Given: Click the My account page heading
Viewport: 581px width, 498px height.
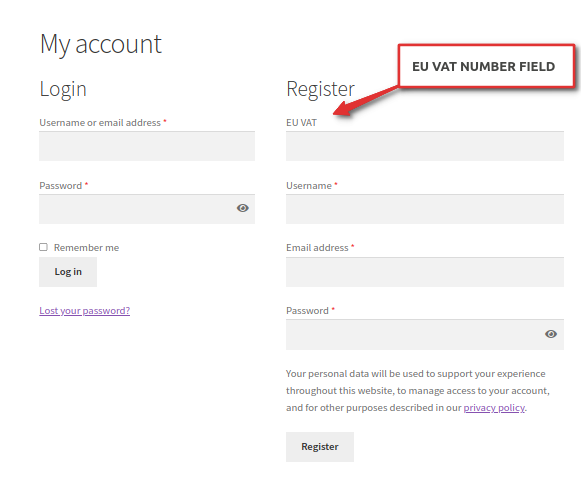Looking at the screenshot, I should [101, 44].
